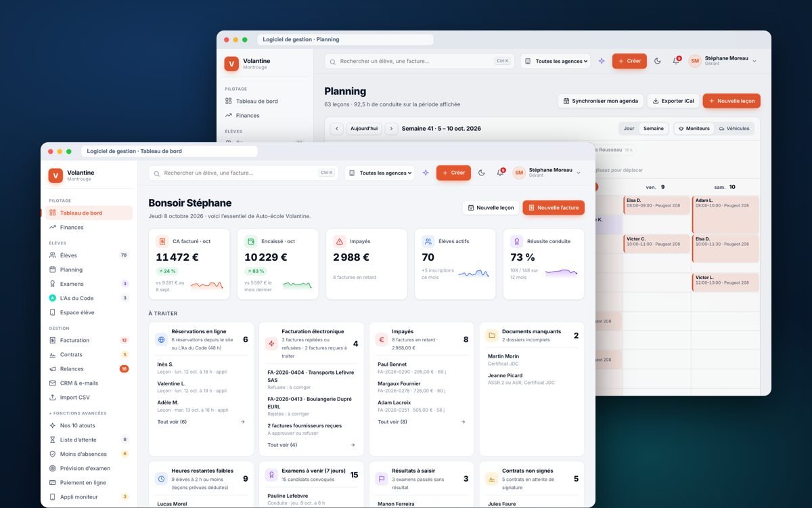The height and width of the screenshot is (508, 812).
Task: Click the Volantine logo in front window
Action: click(x=55, y=175)
